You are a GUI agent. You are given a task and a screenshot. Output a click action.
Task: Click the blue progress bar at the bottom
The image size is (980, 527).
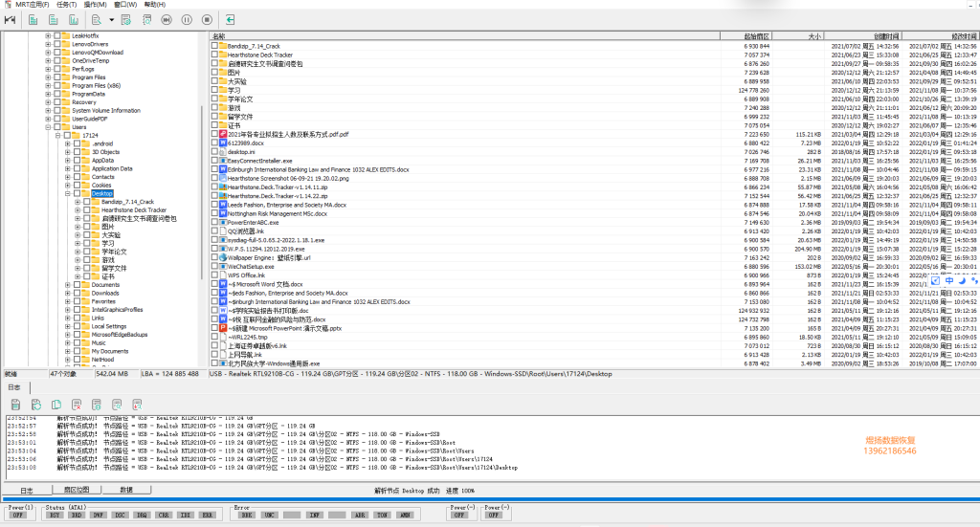point(490,499)
